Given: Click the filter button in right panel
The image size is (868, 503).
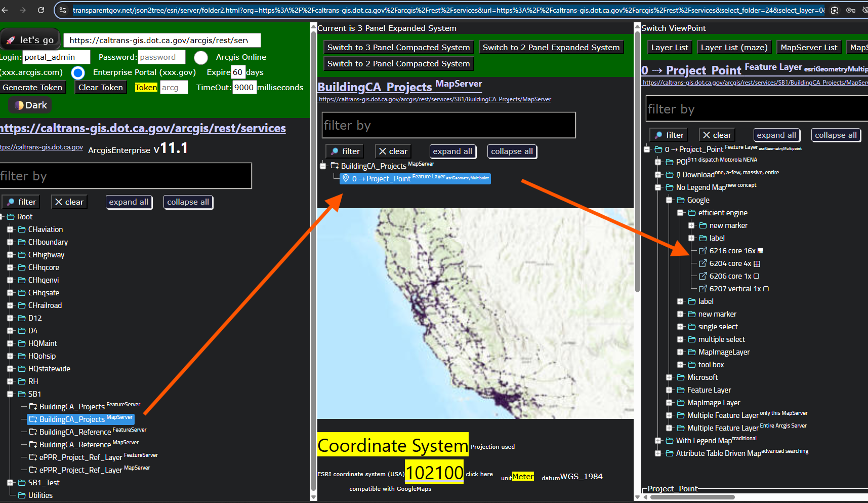Looking at the screenshot, I should click(669, 135).
